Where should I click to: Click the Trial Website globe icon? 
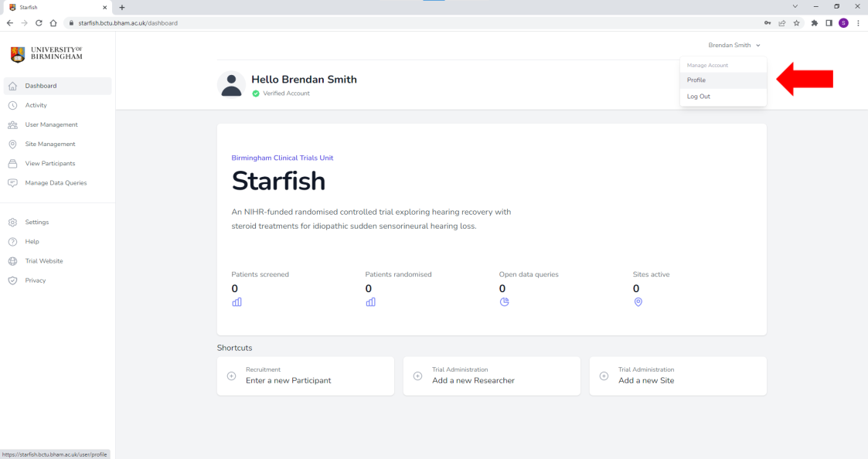click(x=12, y=261)
